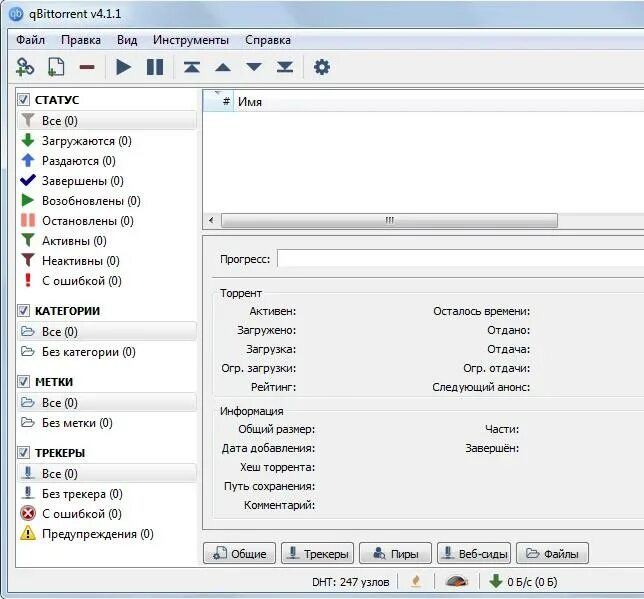Screen dimensions: 644x599
Task: Switch to the Веб-сиды tab
Action: pyautogui.click(x=474, y=553)
